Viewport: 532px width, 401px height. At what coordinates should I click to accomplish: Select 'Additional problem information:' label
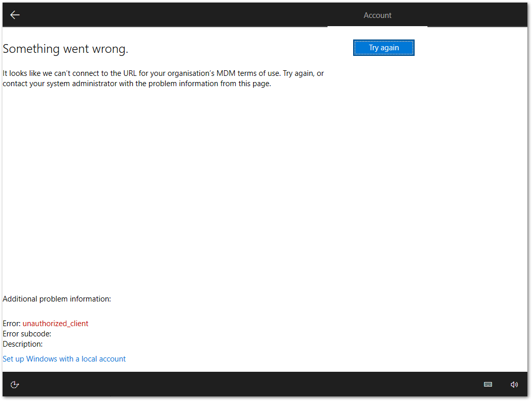pos(56,299)
